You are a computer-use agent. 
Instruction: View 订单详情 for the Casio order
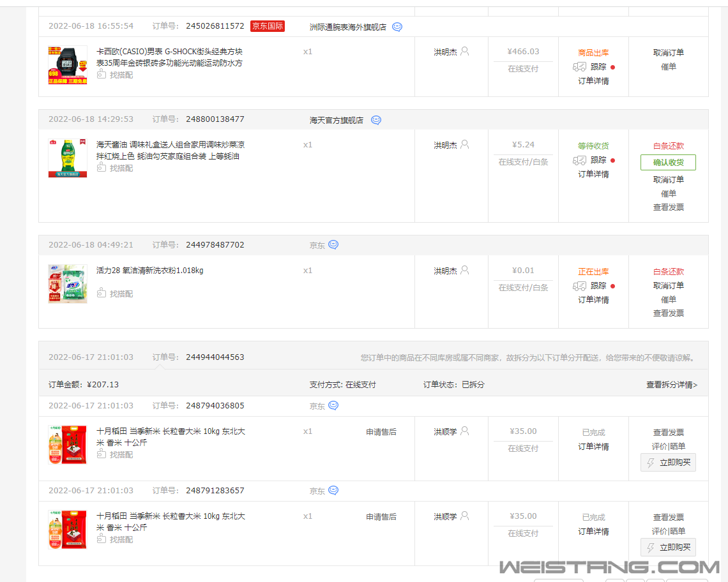coord(593,81)
